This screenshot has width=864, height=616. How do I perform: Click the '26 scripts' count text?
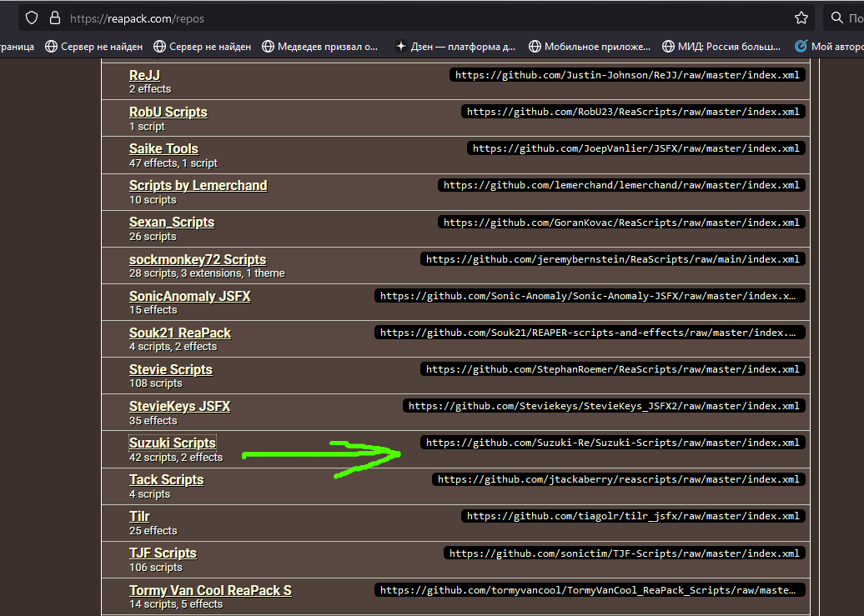pyautogui.click(x=153, y=237)
